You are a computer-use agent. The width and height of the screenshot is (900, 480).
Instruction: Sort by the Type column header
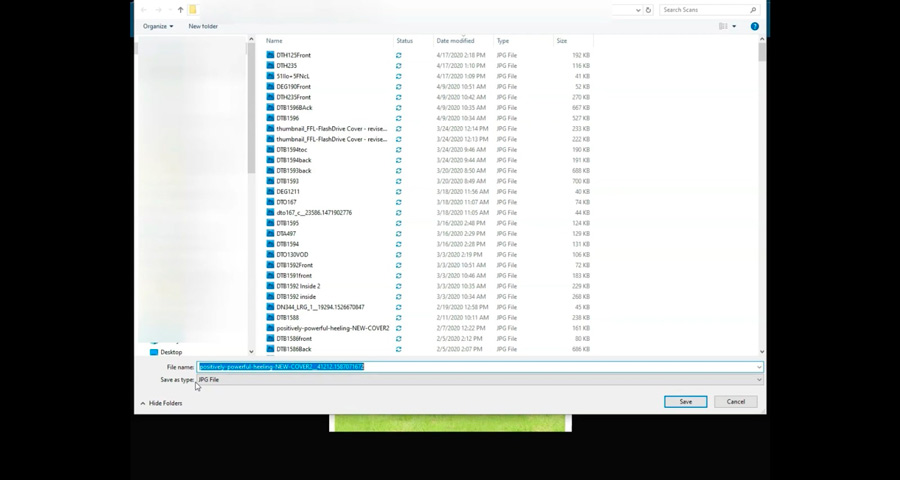point(503,41)
